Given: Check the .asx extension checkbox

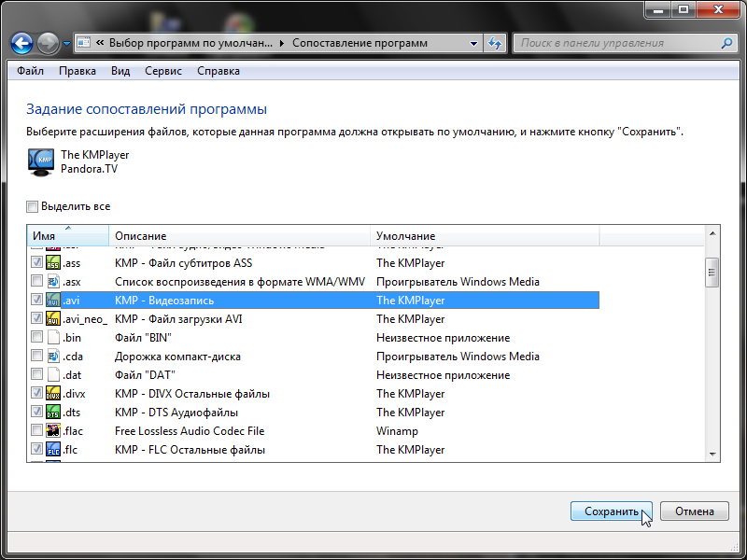Looking at the screenshot, I should point(36,281).
